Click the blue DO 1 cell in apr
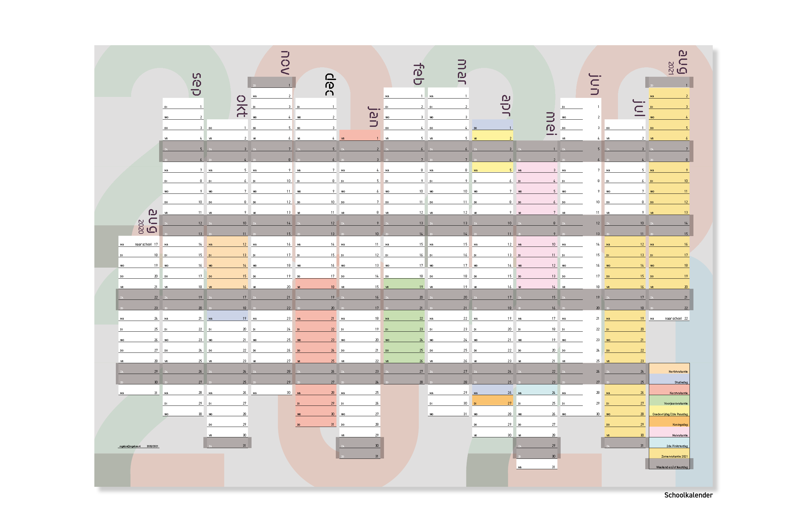807x532 pixels. (x=492, y=125)
